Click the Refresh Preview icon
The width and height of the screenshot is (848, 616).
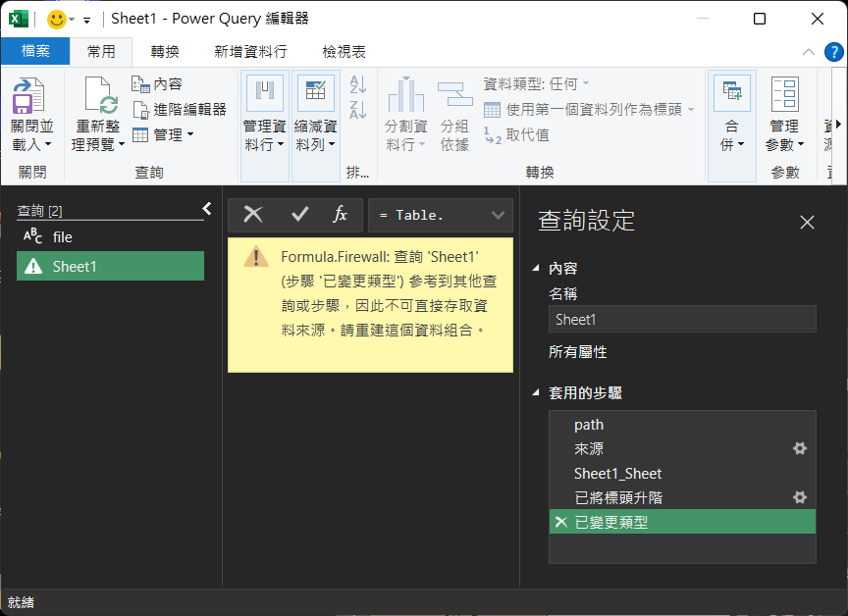click(99, 97)
